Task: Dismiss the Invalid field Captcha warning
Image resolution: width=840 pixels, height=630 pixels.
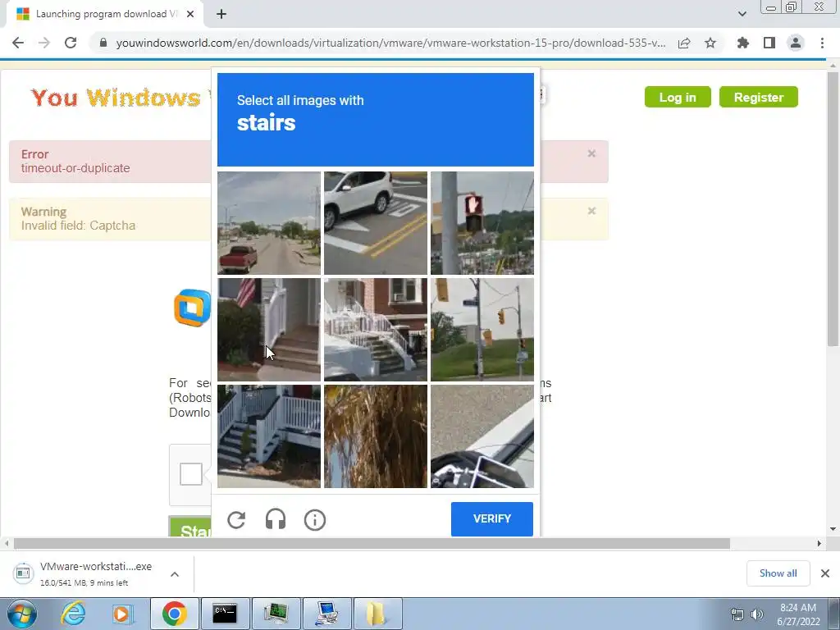Action: 591,211
